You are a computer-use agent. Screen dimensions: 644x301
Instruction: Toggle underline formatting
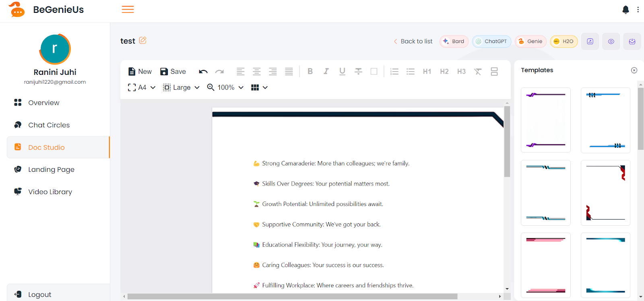(342, 71)
